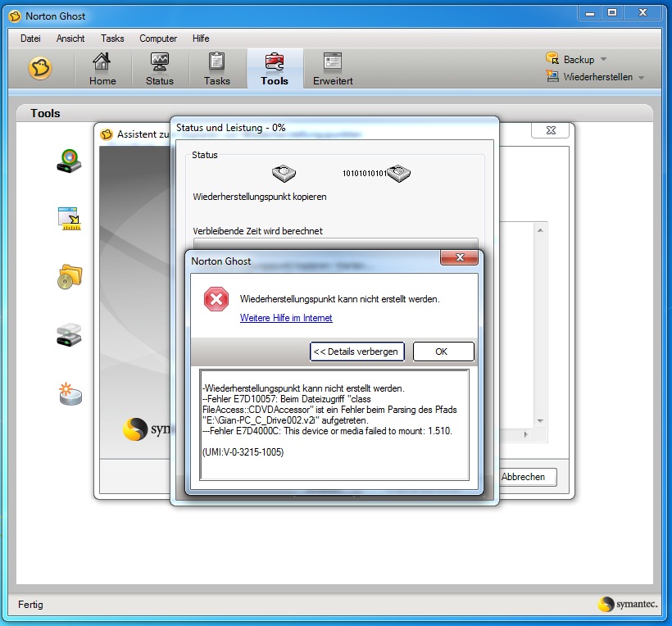This screenshot has width=672, height=626.
Task: Click the progress bar under Verbleibende Zeit
Action: [x=335, y=243]
